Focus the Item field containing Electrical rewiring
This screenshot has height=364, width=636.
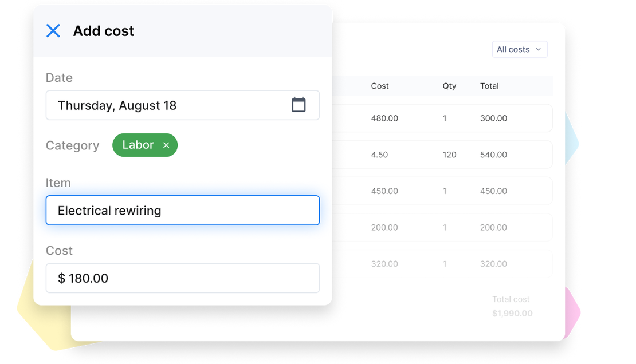click(182, 210)
